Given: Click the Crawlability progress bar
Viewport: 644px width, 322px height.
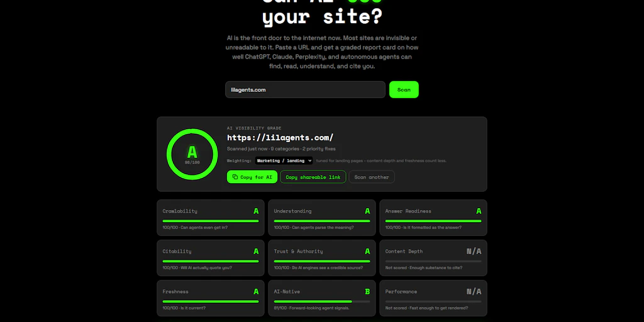Looking at the screenshot, I should [210, 221].
